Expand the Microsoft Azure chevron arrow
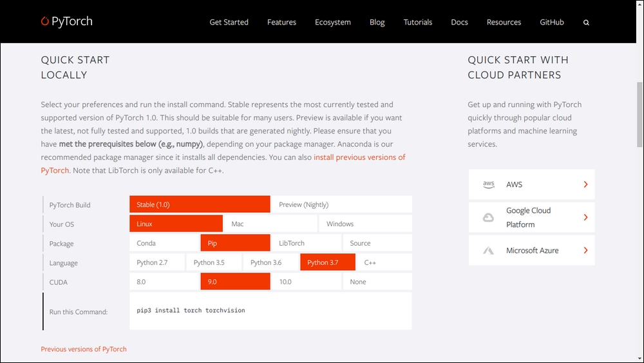Screen dimensions: 644x363 coord(585,250)
